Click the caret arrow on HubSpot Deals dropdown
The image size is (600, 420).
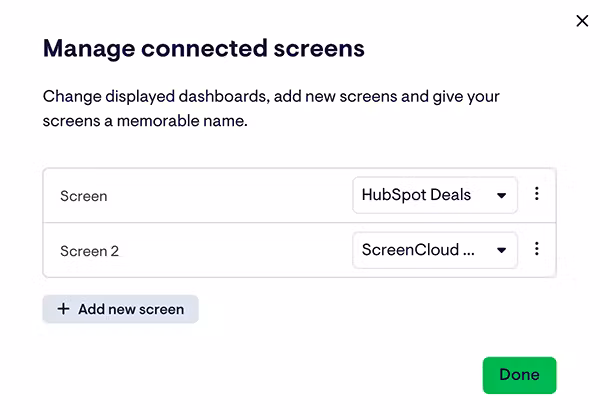click(501, 196)
